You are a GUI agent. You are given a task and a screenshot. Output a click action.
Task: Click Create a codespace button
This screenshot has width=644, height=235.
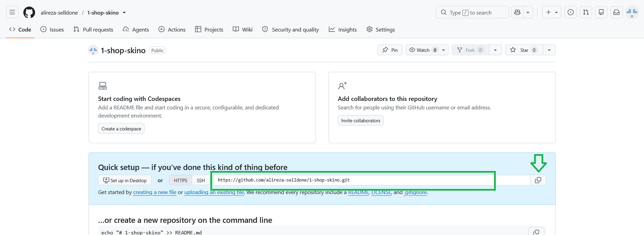coord(121,129)
